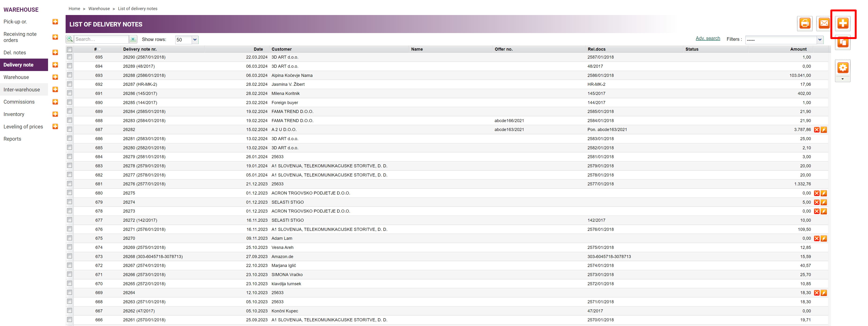Click plus icon next to Inventory
This screenshot has height=326, width=868.
[x=55, y=114]
